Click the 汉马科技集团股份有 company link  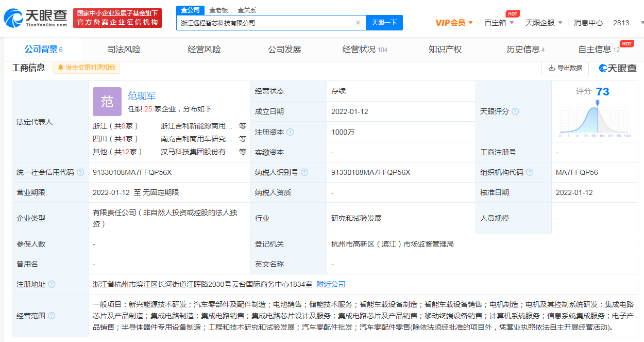(197, 152)
